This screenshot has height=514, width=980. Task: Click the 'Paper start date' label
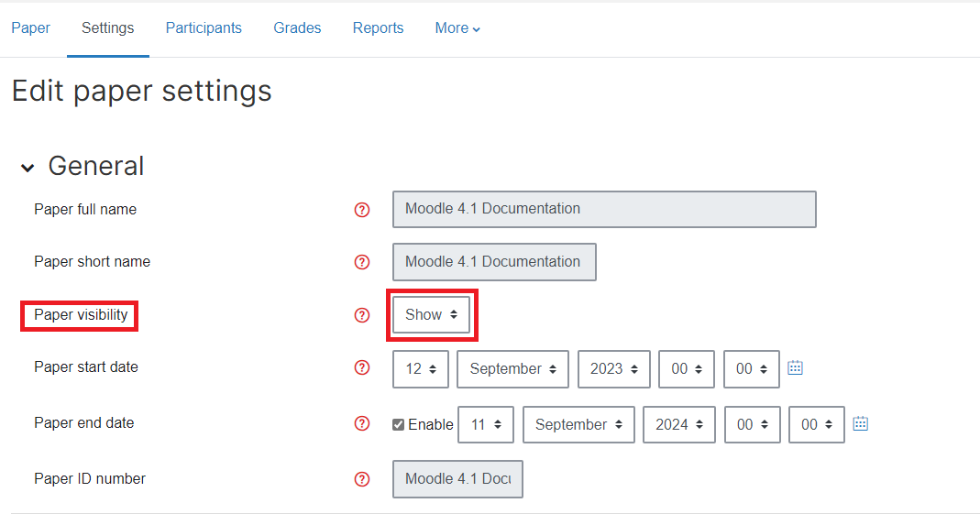coord(85,367)
